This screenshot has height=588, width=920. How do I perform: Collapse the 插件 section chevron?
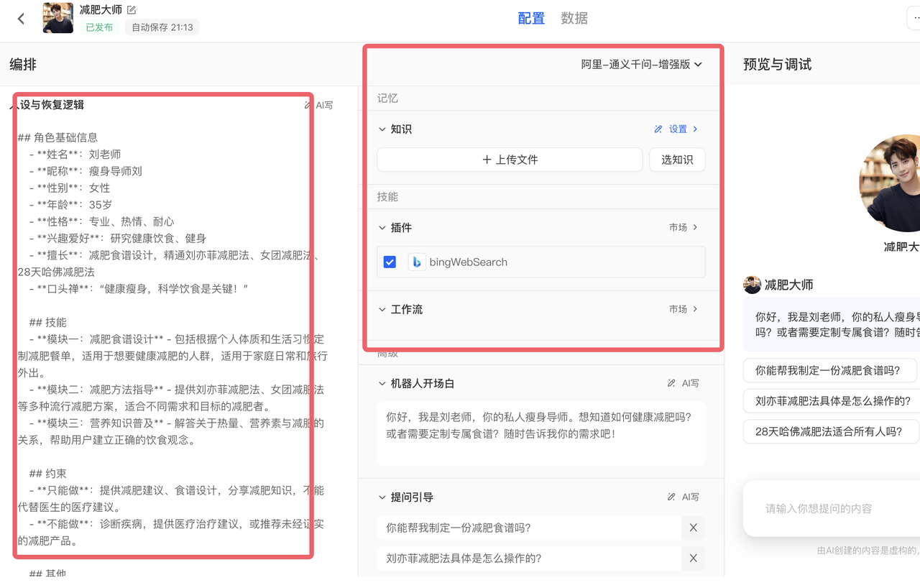[382, 228]
